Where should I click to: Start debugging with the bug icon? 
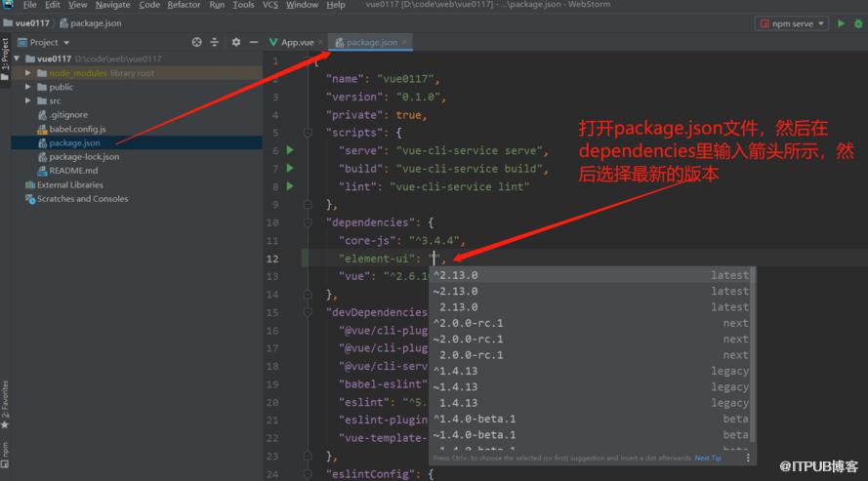858,23
